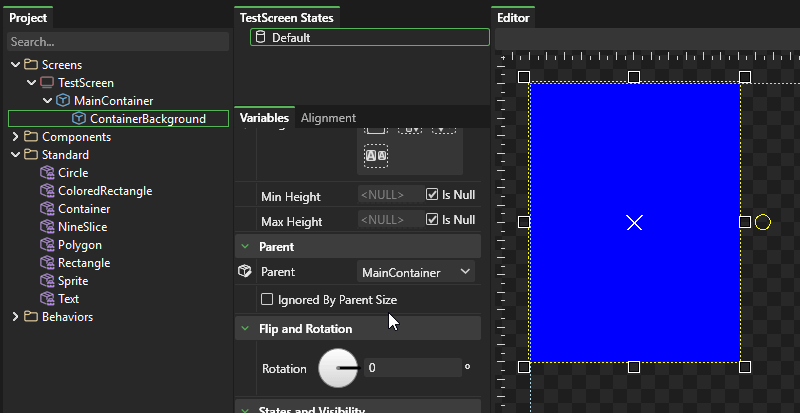Collapse the Flip and Rotation section
This screenshot has width=800, height=413.
coord(246,329)
